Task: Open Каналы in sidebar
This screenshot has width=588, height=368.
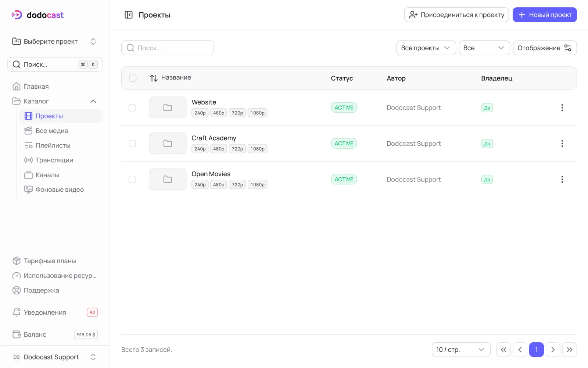Action: tap(61, 175)
